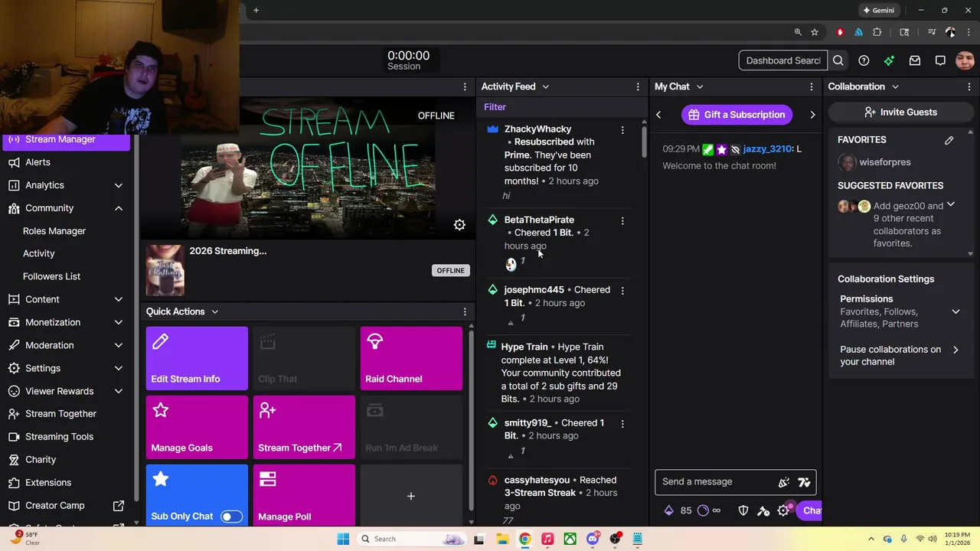Expand the suggested favorites entry
Image resolution: width=980 pixels, height=551 pixels.
951,205
